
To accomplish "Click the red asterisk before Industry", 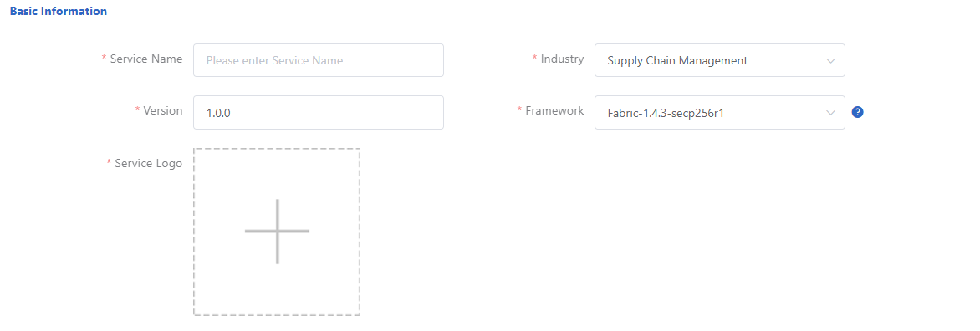I will coord(534,58).
